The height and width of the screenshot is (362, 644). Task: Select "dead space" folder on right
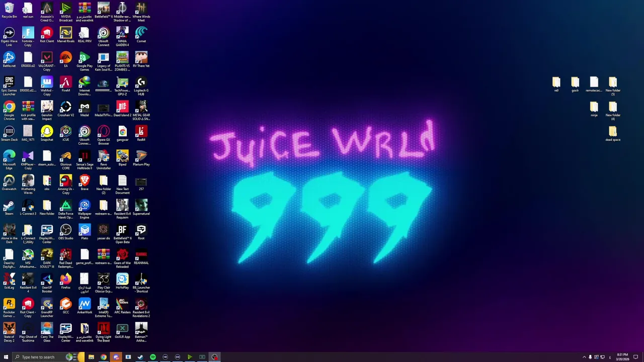(613, 134)
